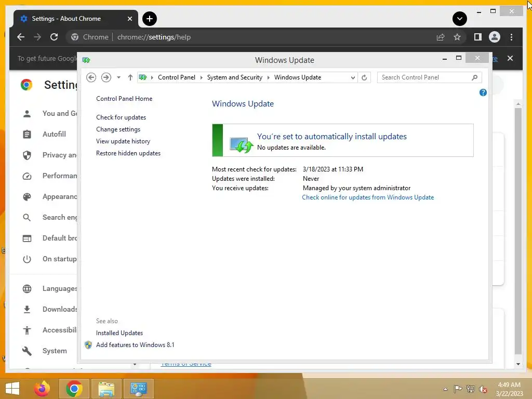Click Chrome's back navigation button
The width and height of the screenshot is (532, 399).
21,37
